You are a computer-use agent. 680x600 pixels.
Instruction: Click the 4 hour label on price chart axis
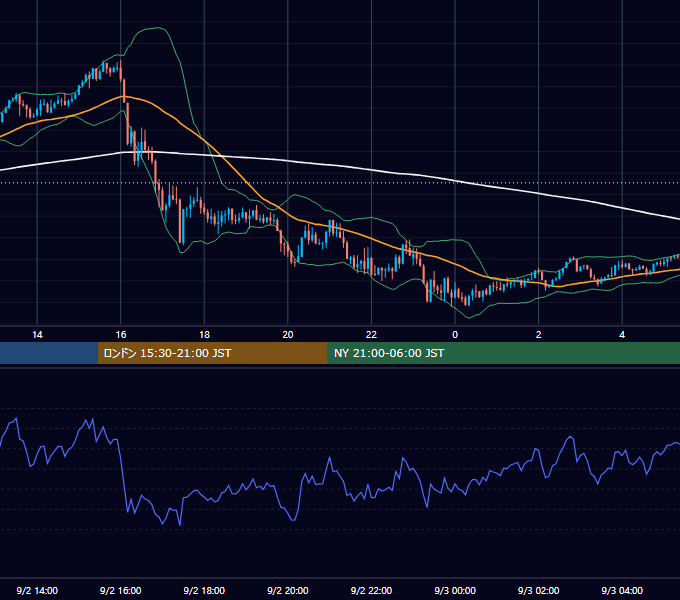pos(622,335)
